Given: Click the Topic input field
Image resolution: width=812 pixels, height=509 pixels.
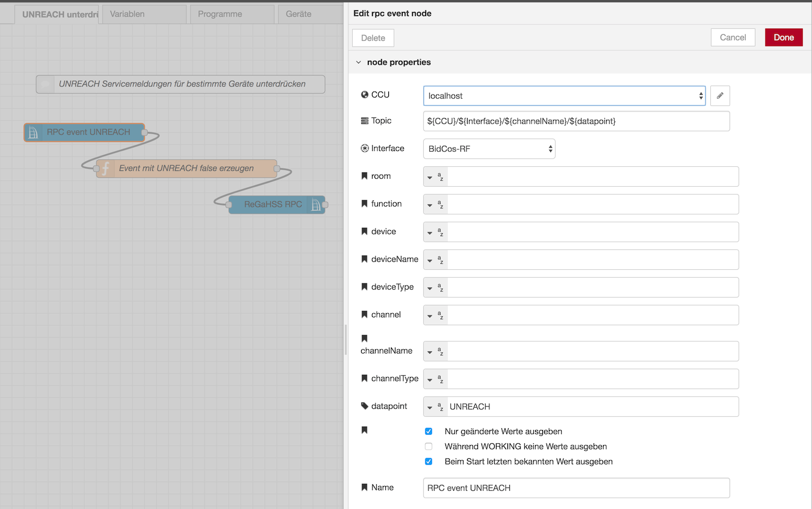Looking at the screenshot, I should coord(577,121).
